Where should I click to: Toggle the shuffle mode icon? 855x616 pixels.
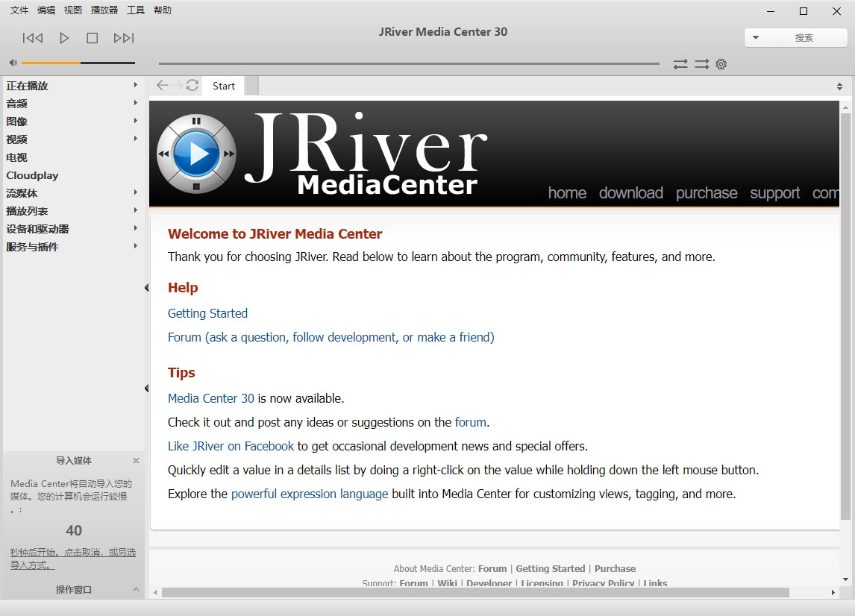(702, 64)
